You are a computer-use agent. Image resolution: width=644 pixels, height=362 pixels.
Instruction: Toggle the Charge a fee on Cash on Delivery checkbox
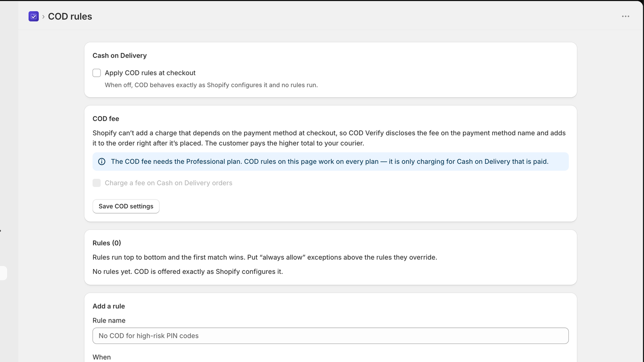click(x=97, y=183)
